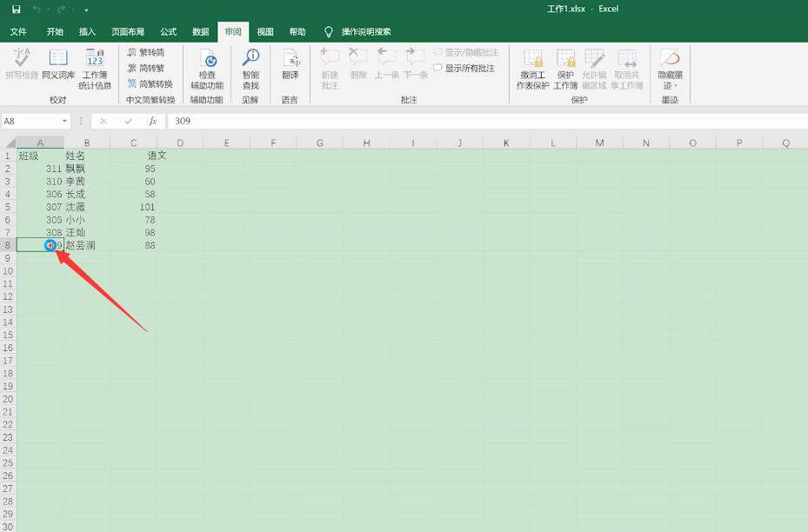
Task: Click 允许编辑区域 allow edit ranges
Action: (x=594, y=69)
